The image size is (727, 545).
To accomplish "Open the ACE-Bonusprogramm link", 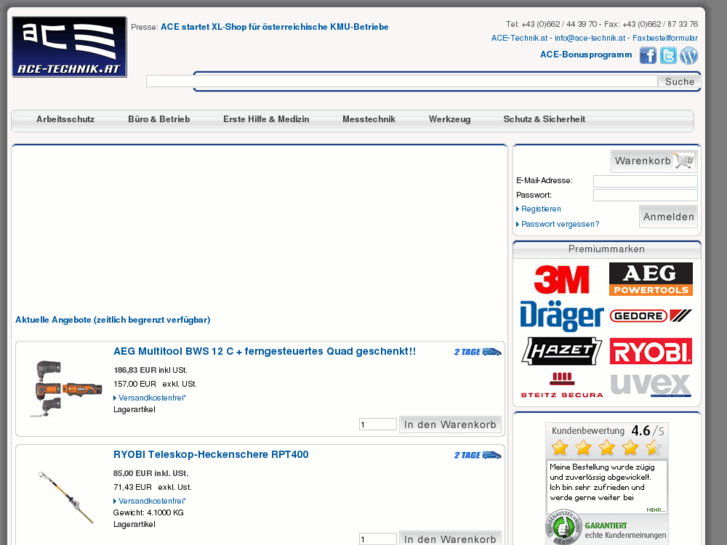I will 586,55.
